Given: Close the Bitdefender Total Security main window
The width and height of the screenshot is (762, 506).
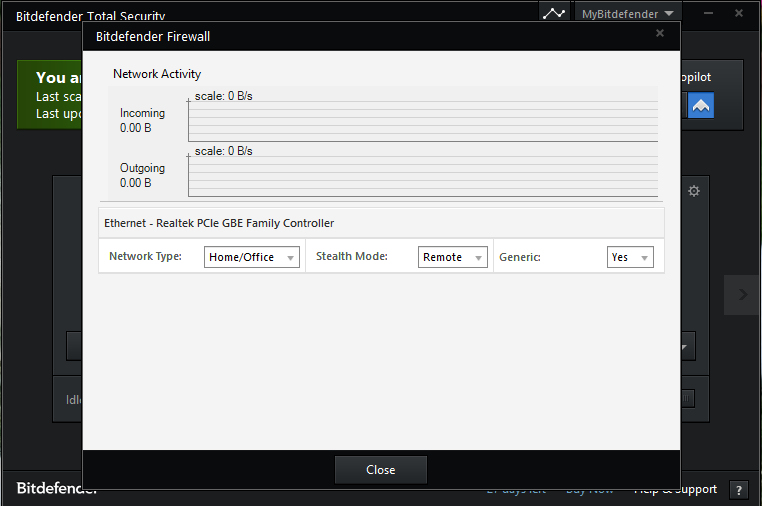Looking at the screenshot, I should [739, 13].
